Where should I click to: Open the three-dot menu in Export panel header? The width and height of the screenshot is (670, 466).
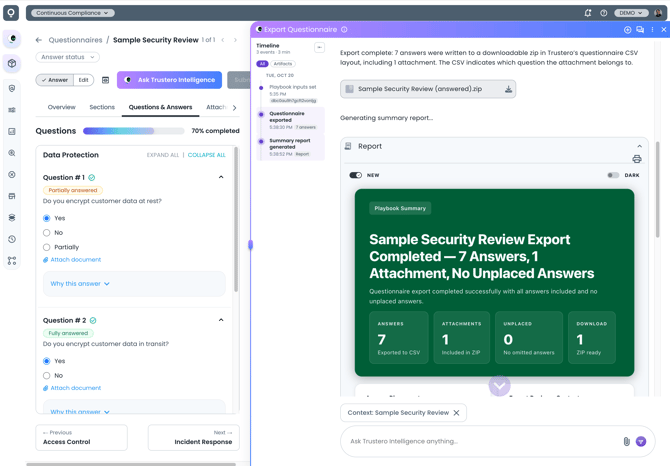pos(652,29)
